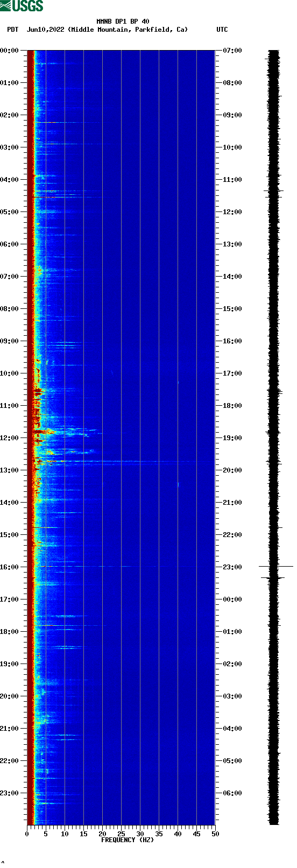Click the 23:00 UTC time label
The image size is (297, 868).
(x=232, y=567)
